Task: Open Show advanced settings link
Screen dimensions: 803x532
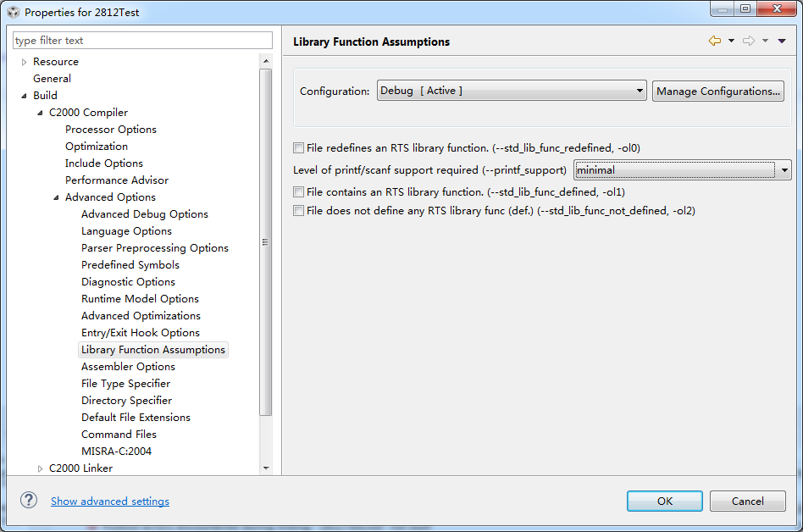Action: click(110, 502)
